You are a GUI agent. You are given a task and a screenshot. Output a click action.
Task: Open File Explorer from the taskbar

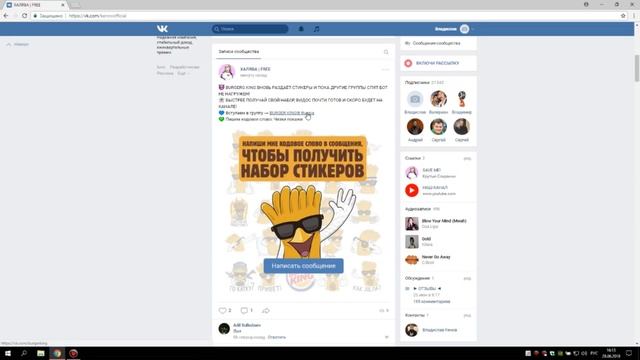(41, 353)
